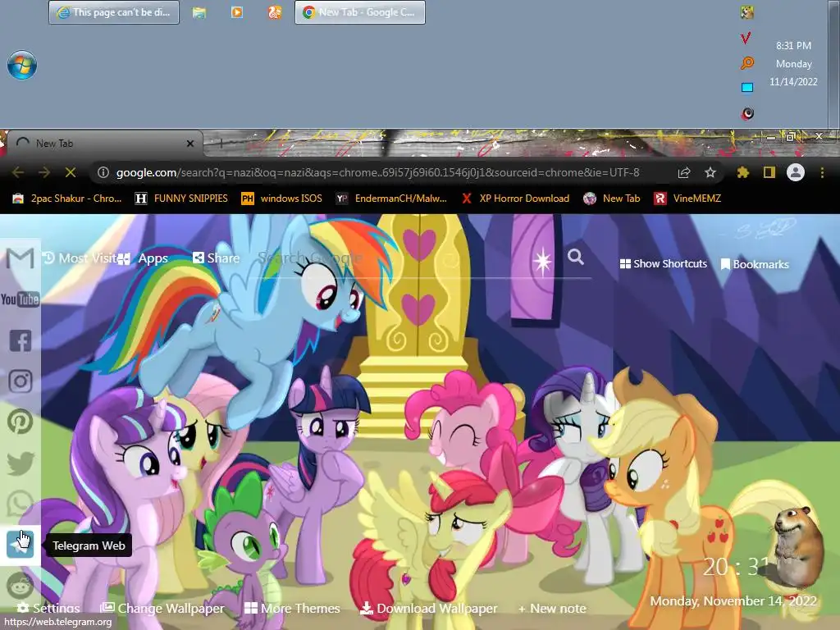Image resolution: width=840 pixels, height=630 pixels.
Task: Open XP Horror Download bookmark
Action: (x=516, y=199)
